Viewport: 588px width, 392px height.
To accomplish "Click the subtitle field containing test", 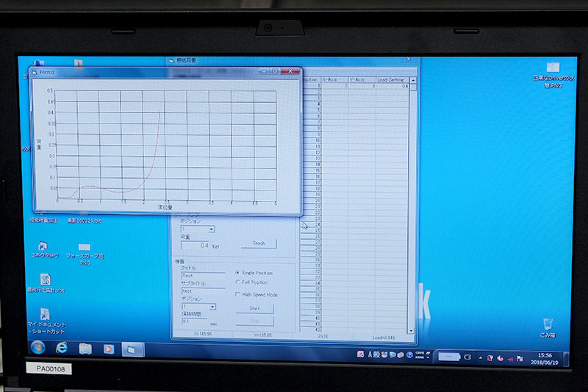I will pyautogui.click(x=203, y=291).
